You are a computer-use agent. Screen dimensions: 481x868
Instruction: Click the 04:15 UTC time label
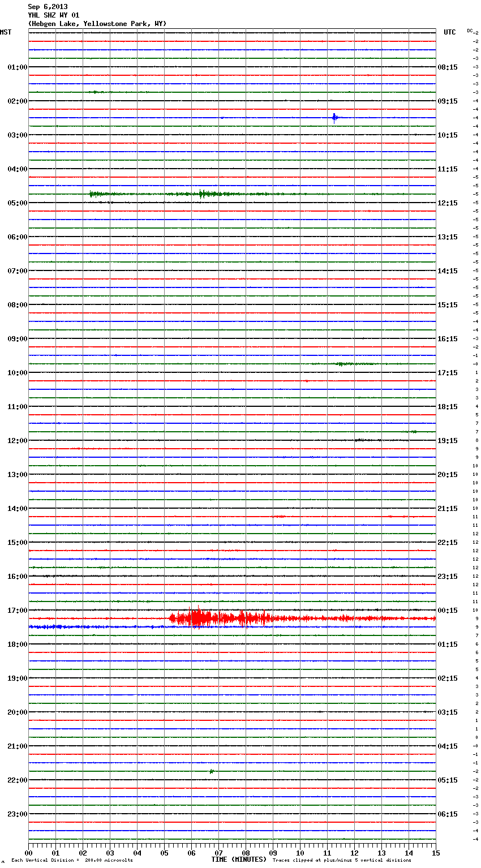(x=448, y=746)
